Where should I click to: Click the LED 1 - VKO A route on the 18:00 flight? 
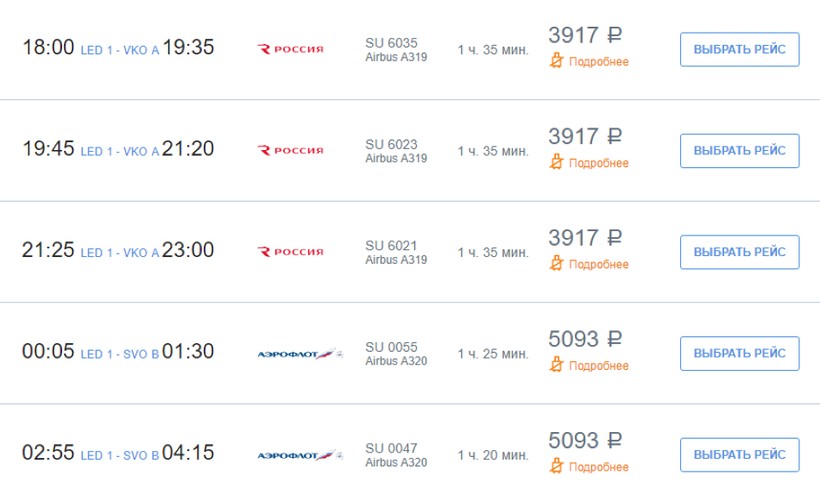[119, 50]
